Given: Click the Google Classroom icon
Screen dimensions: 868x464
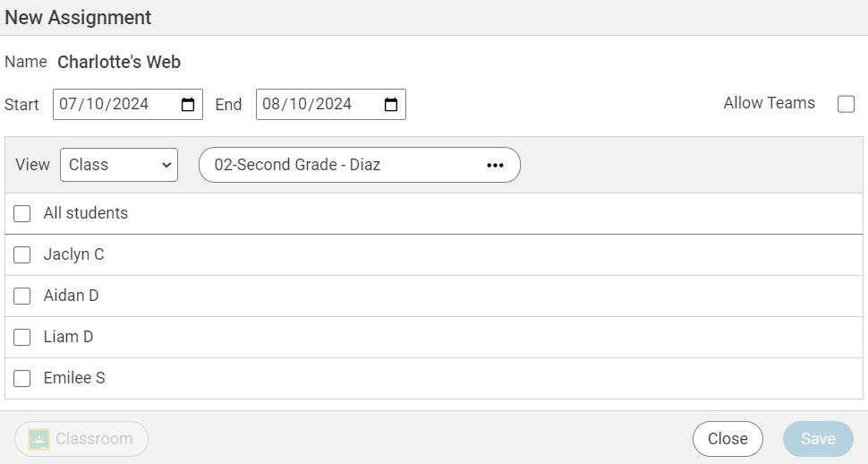Looking at the screenshot, I should coord(38,439).
